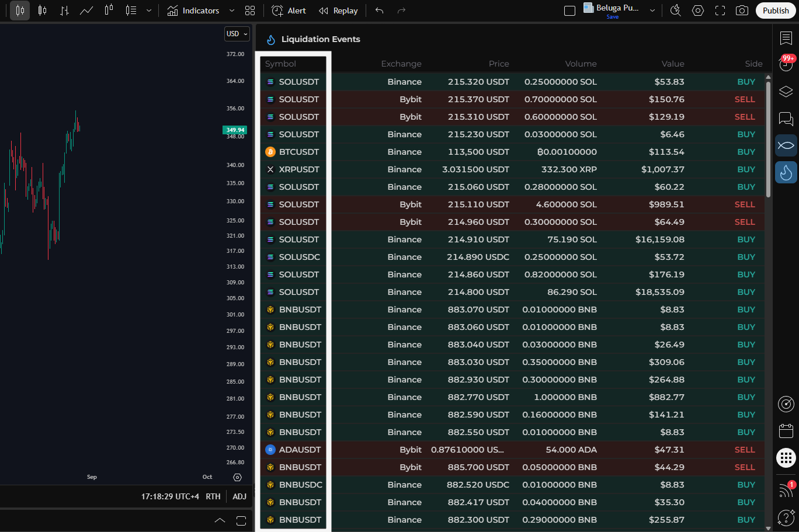This screenshot has height=532, width=799.
Task: Toggle the Liquidation flame sidebar icon
Action: (786, 172)
